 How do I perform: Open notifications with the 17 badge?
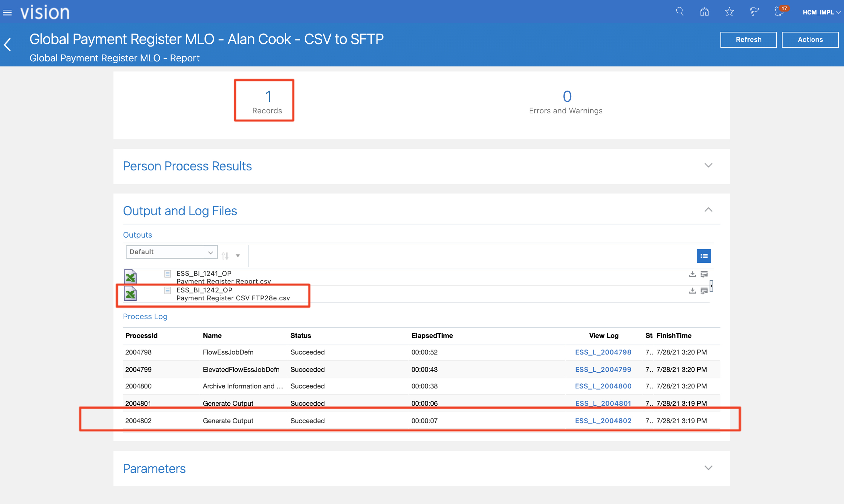[x=780, y=12]
